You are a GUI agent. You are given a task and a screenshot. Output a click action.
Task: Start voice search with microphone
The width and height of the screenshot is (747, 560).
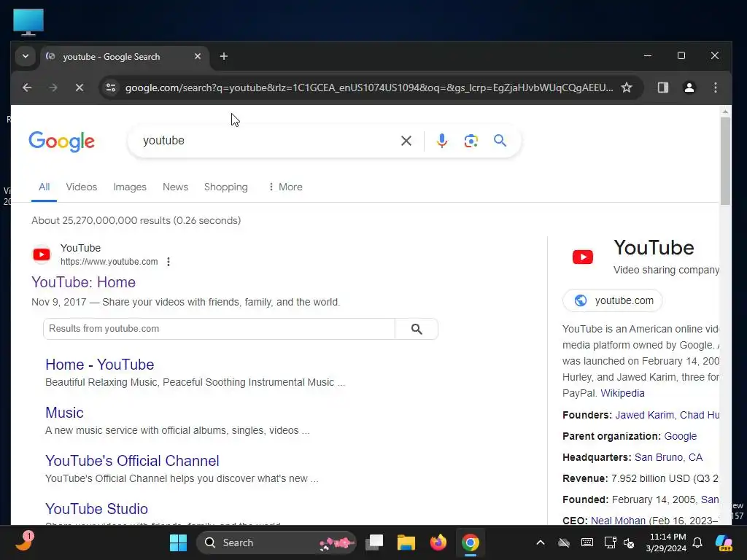pos(442,141)
